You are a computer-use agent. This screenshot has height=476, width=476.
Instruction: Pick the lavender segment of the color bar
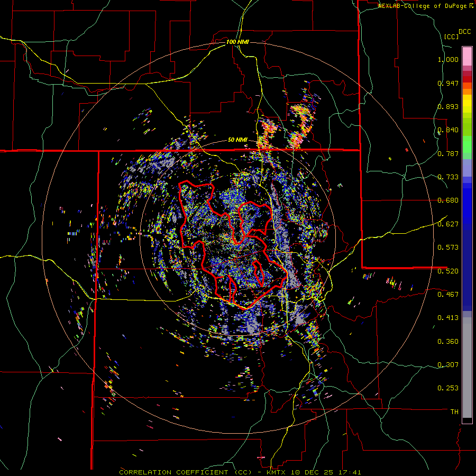467,168
